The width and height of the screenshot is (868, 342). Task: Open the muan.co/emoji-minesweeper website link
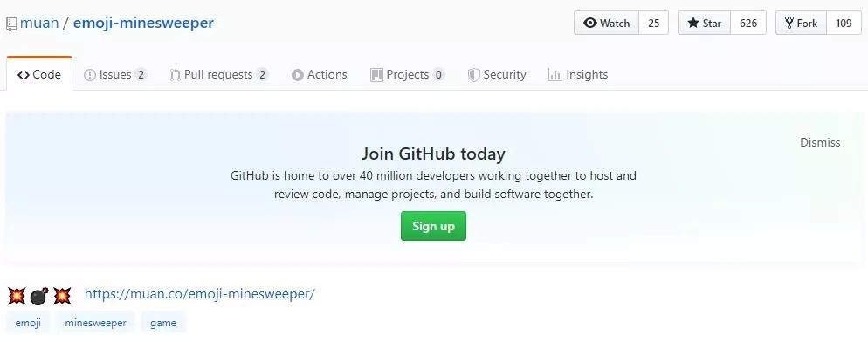[x=199, y=294]
